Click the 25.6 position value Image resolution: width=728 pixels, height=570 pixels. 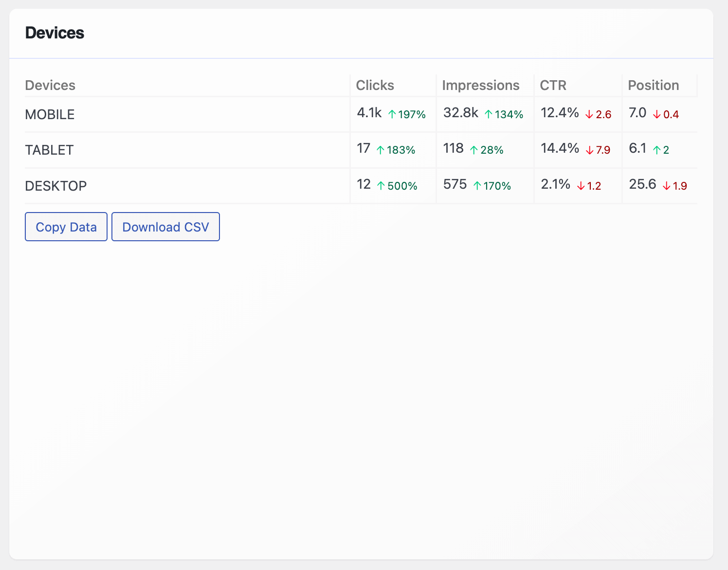[x=642, y=184]
